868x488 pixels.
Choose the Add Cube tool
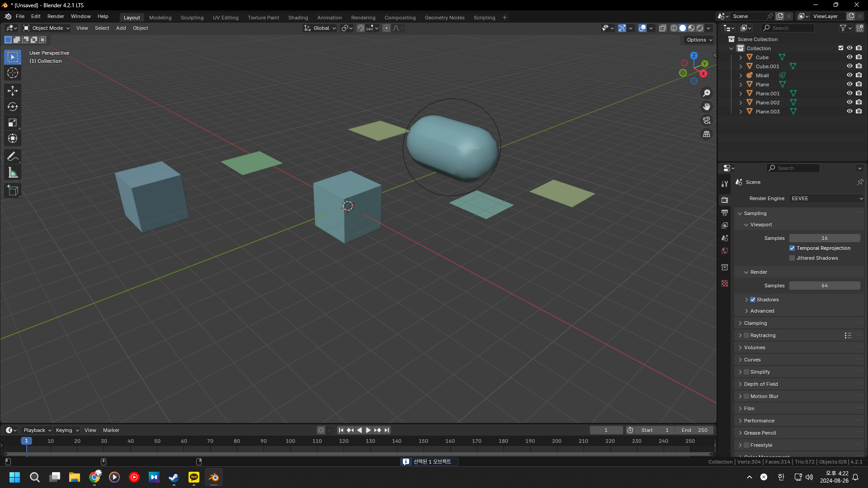(x=13, y=191)
